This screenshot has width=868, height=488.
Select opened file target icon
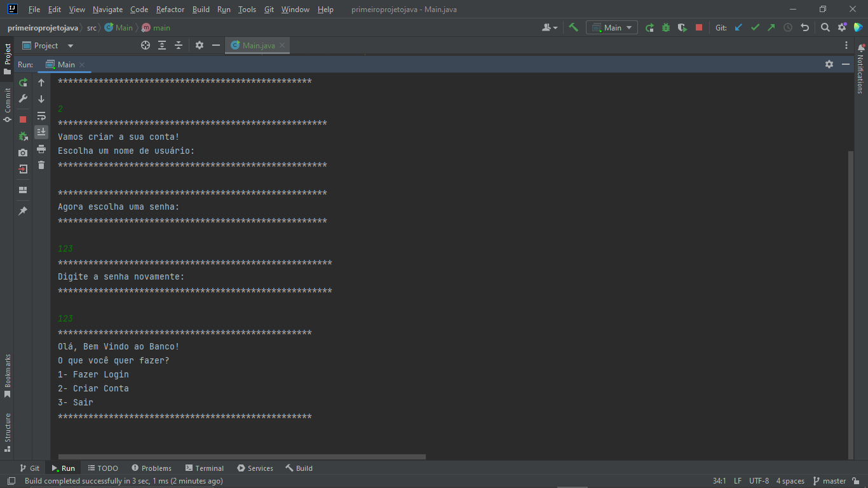(146, 45)
